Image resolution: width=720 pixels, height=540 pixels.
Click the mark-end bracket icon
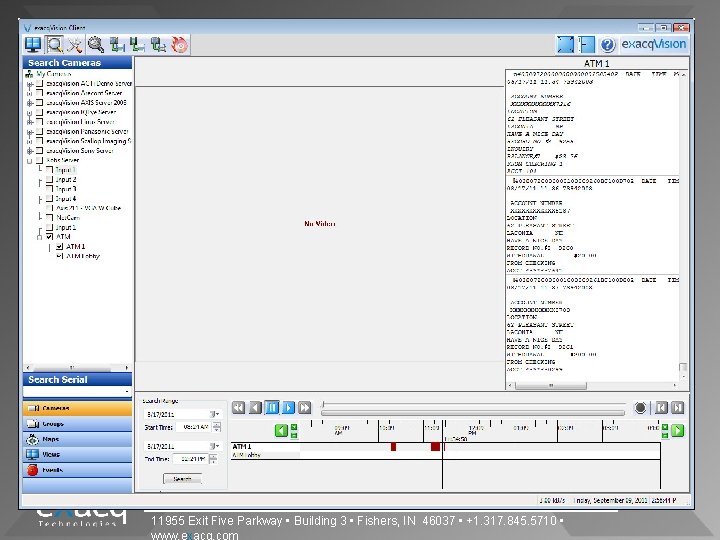coord(677,408)
